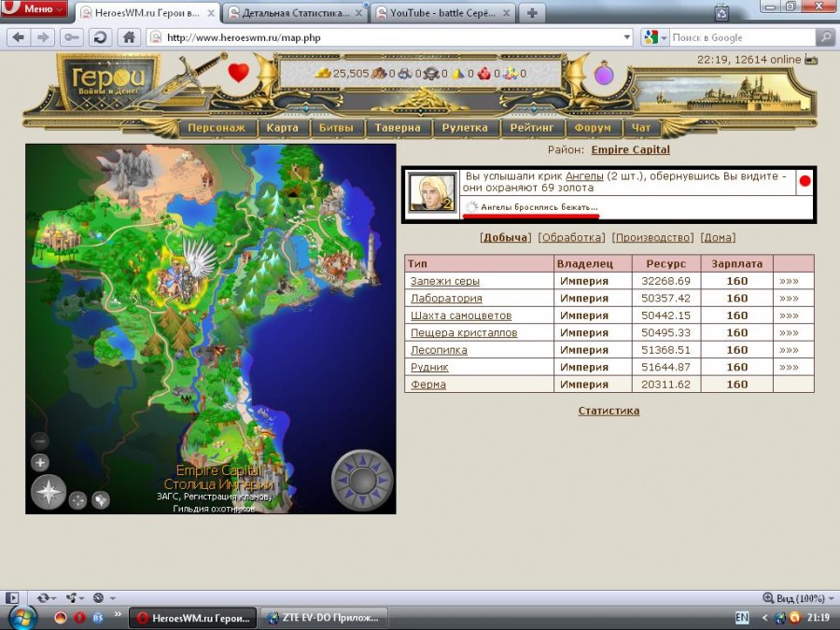The height and width of the screenshot is (630, 840).
Task: Click the browser Back arrow button
Action: pos(19,37)
